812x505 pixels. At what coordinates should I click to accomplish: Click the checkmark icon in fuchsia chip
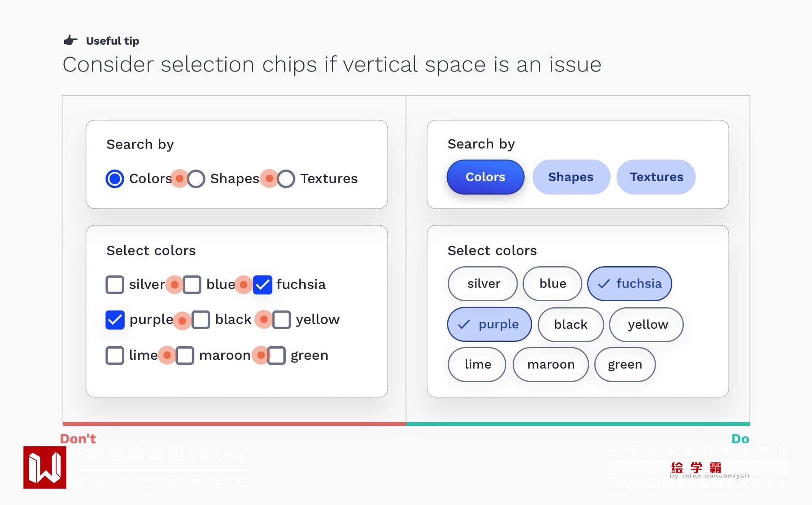pos(604,284)
